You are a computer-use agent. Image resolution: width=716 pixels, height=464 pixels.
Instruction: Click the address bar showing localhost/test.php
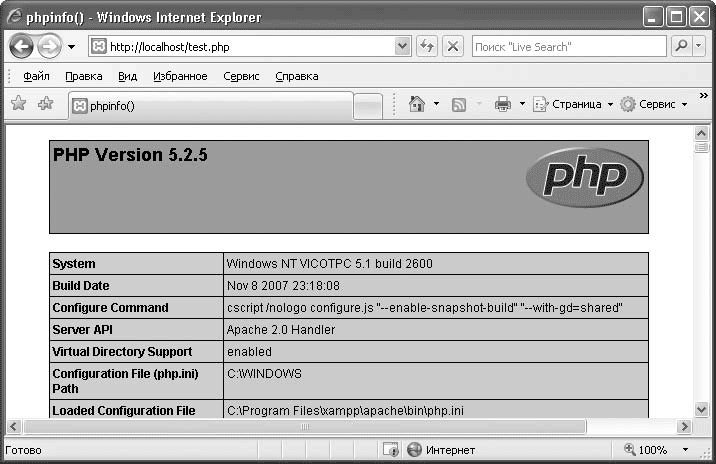tap(242, 47)
